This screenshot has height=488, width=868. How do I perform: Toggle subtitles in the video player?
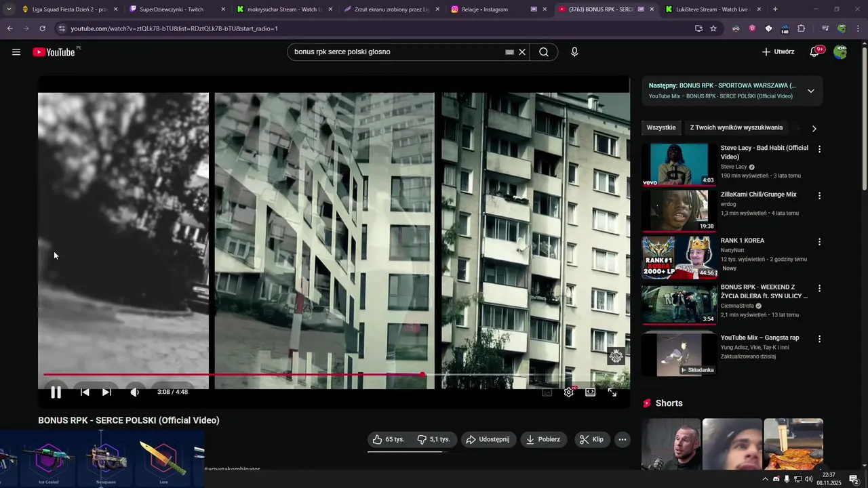[547, 392]
